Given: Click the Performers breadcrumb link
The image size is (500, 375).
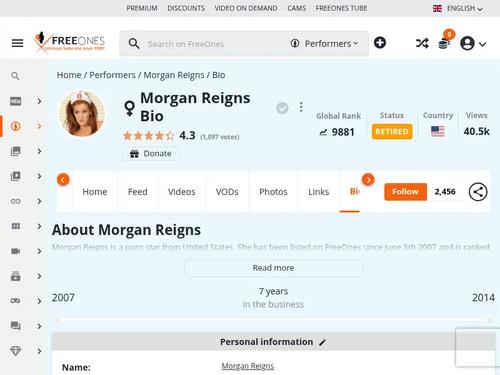Looking at the screenshot, I should (x=112, y=75).
